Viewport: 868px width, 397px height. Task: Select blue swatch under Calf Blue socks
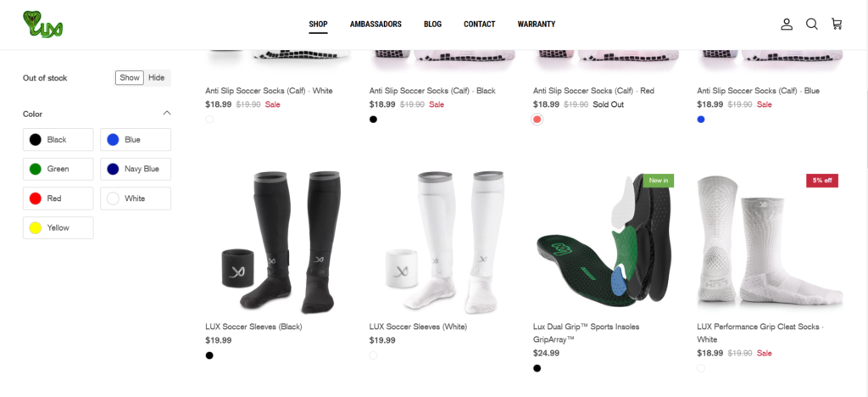click(x=701, y=119)
